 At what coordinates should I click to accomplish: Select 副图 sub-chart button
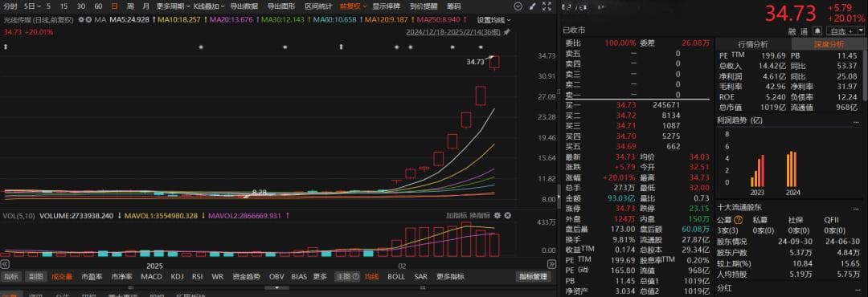(x=35, y=277)
